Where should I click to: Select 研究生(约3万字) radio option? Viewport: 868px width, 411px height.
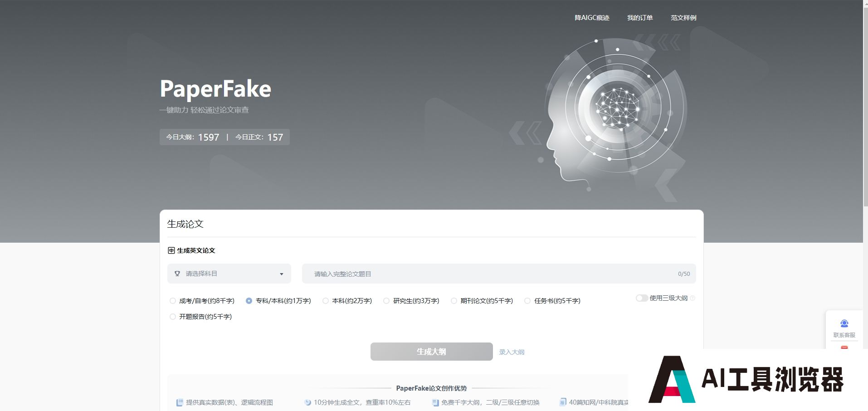pyautogui.click(x=411, y=301)
